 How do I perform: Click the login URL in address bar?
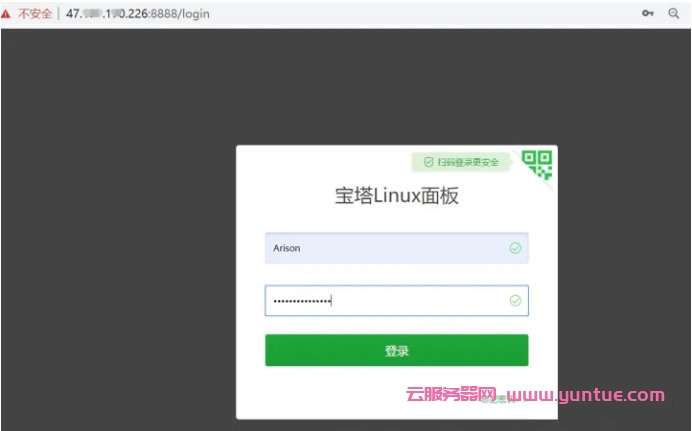140,13
